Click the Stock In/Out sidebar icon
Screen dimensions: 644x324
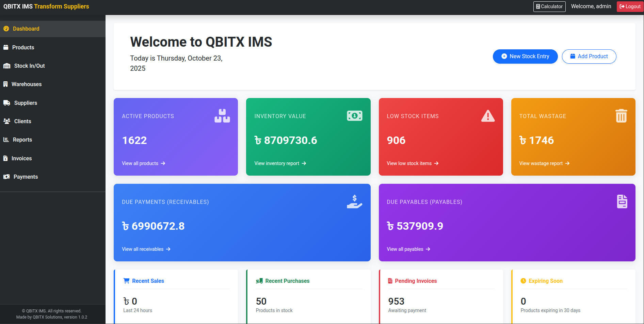tap(6, 66)
